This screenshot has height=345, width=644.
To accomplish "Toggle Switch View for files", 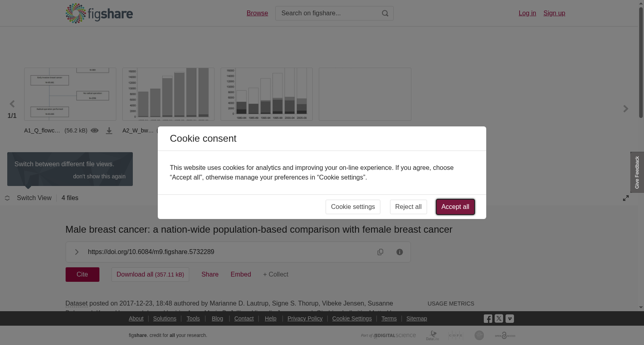I will (28, 198).
